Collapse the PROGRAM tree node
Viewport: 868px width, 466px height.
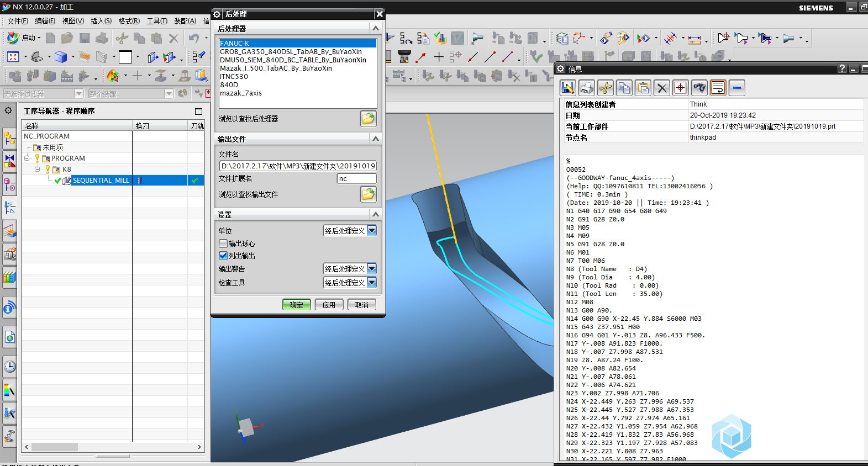(x=27, y=158)
